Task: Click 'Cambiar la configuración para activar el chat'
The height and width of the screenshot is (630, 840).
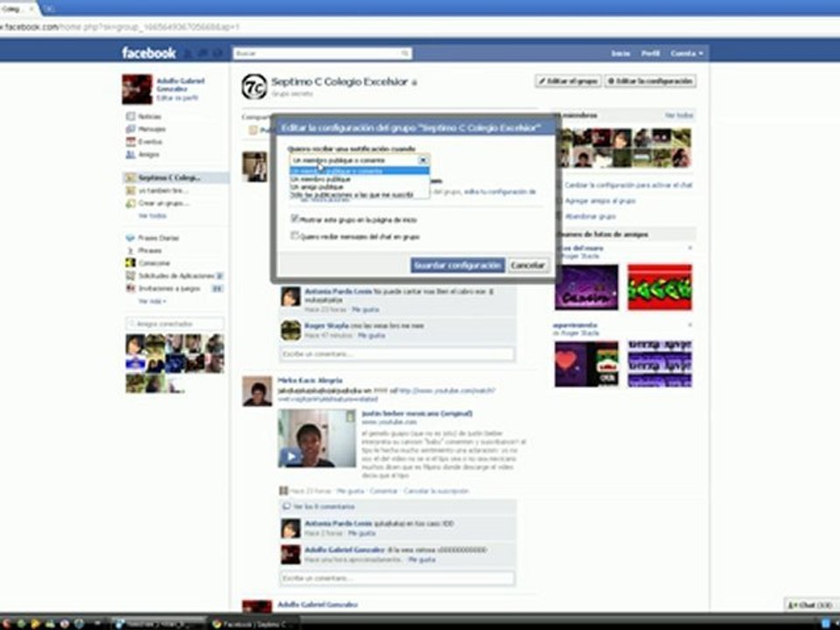Action: (628, 185)
